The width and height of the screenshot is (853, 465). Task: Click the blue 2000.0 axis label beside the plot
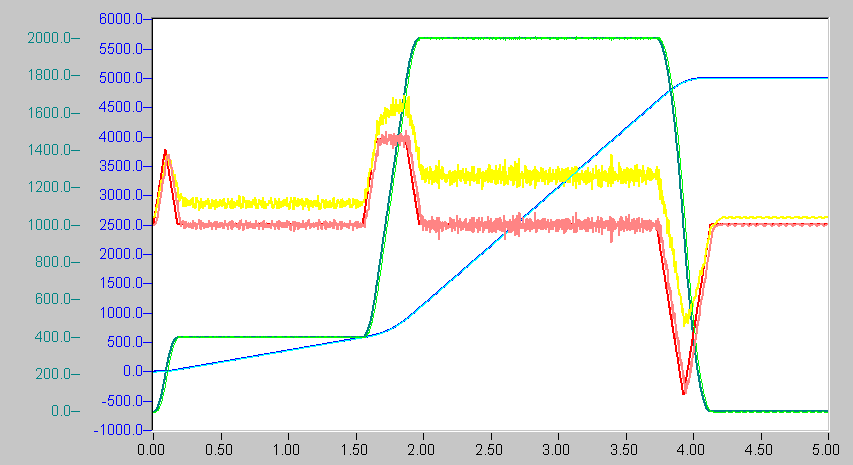[120, 253]
